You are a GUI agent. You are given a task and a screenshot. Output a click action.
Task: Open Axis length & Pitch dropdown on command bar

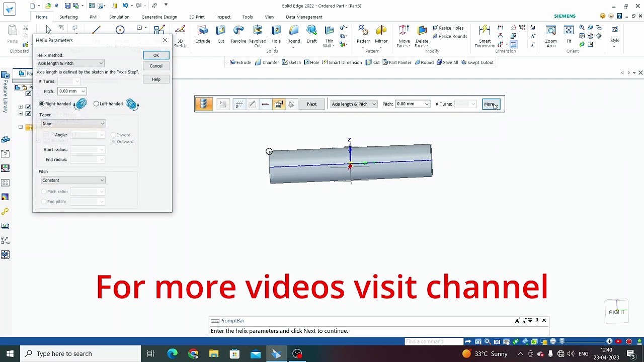click(354, 104)
